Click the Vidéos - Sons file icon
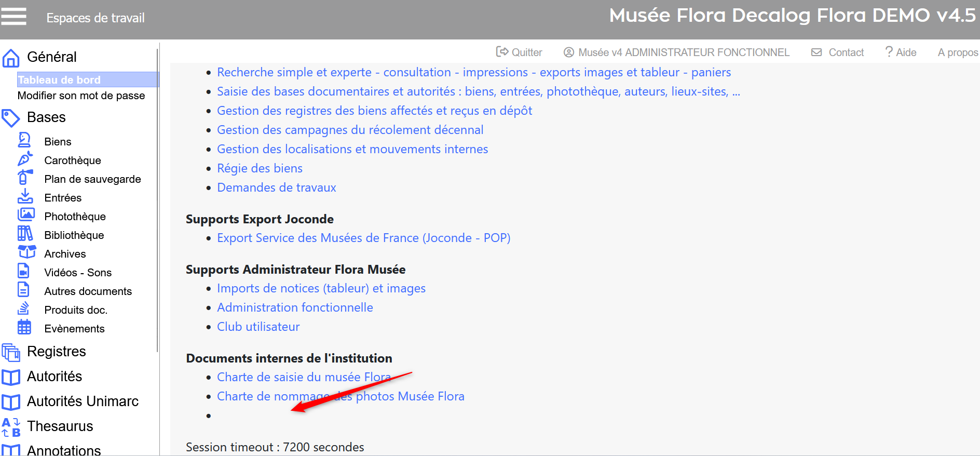This screenshot has width=980, height=456. click(x=24, y=271)
